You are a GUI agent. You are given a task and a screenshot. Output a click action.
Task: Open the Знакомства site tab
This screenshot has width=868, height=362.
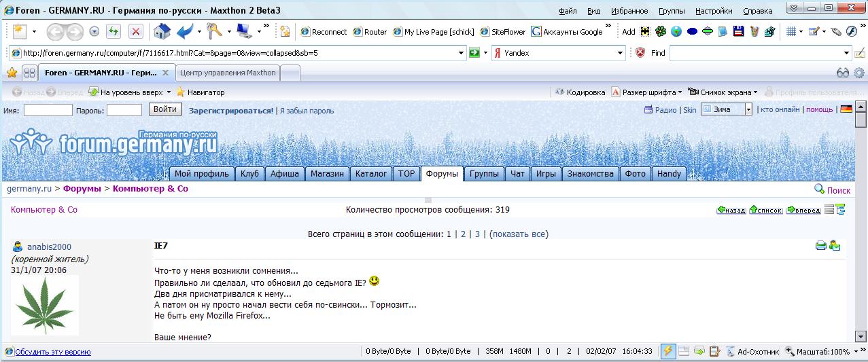tap(590, 173)
